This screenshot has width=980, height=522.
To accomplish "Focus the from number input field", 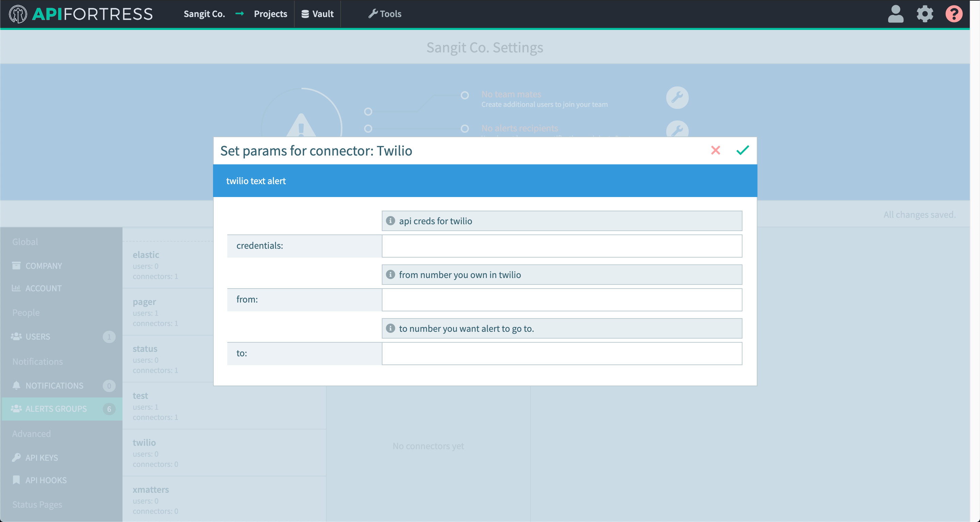I will tap(561, 300).
